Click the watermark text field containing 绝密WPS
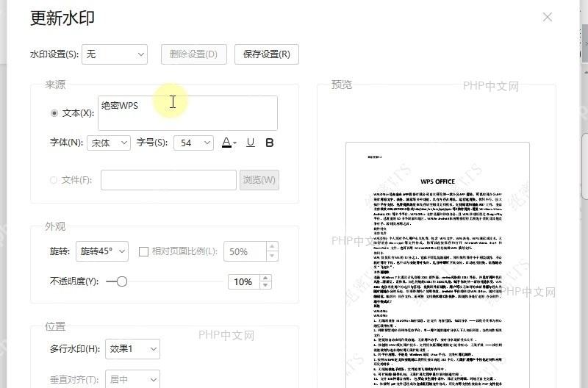 (x=187, y=113)
